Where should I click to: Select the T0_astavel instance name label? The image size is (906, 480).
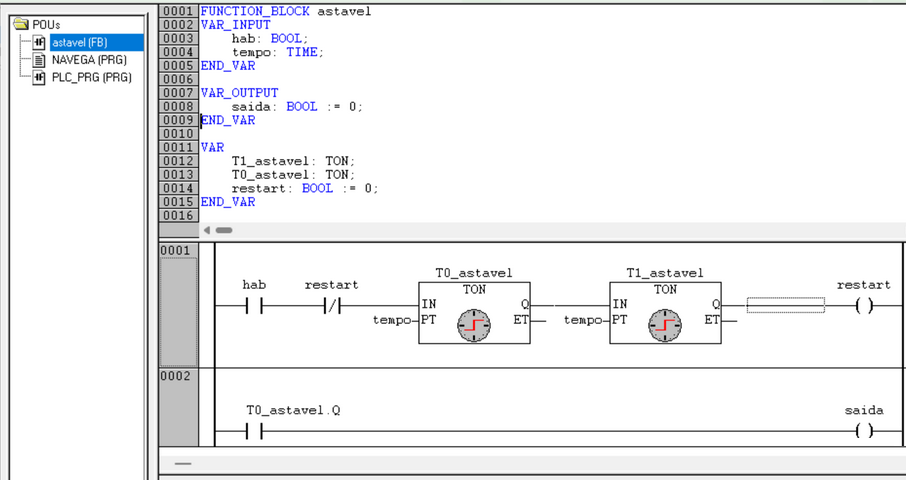click(x=474, y=273)
